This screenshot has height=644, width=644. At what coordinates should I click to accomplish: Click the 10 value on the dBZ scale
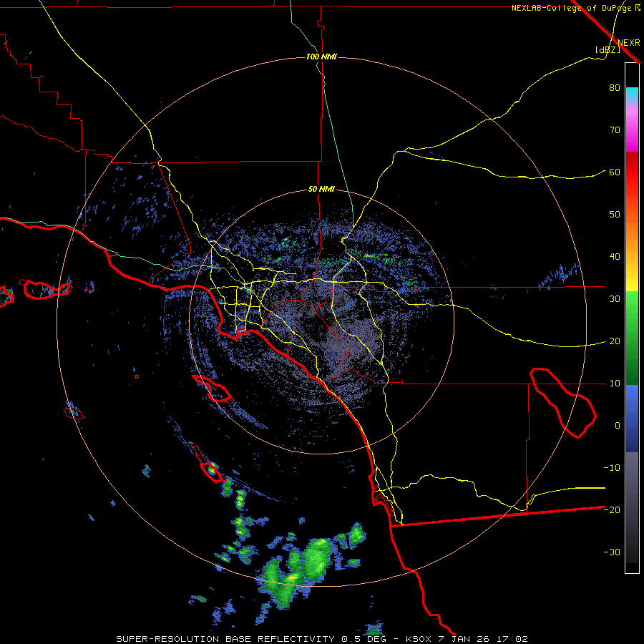[615, 384]
